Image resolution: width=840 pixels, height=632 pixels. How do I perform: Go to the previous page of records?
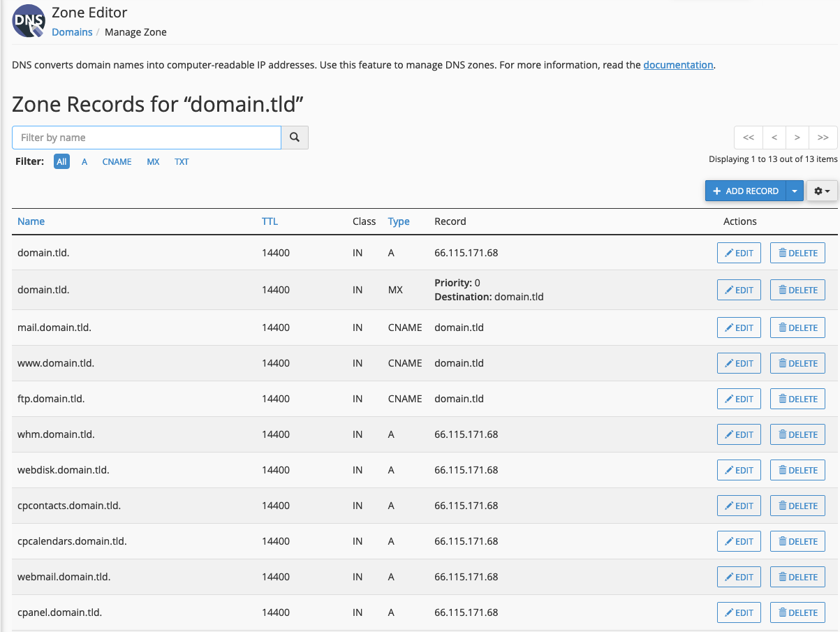[x=774, y=138]
